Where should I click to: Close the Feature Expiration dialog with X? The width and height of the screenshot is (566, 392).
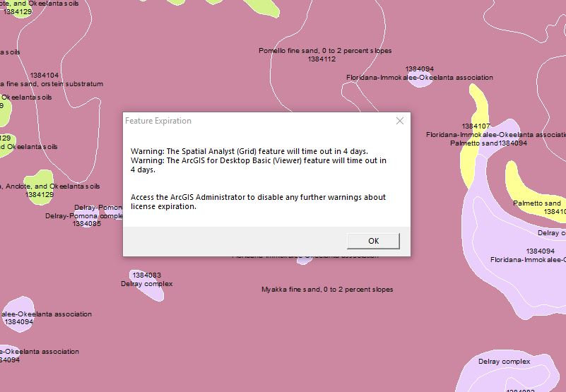click(x=400, y=121)
